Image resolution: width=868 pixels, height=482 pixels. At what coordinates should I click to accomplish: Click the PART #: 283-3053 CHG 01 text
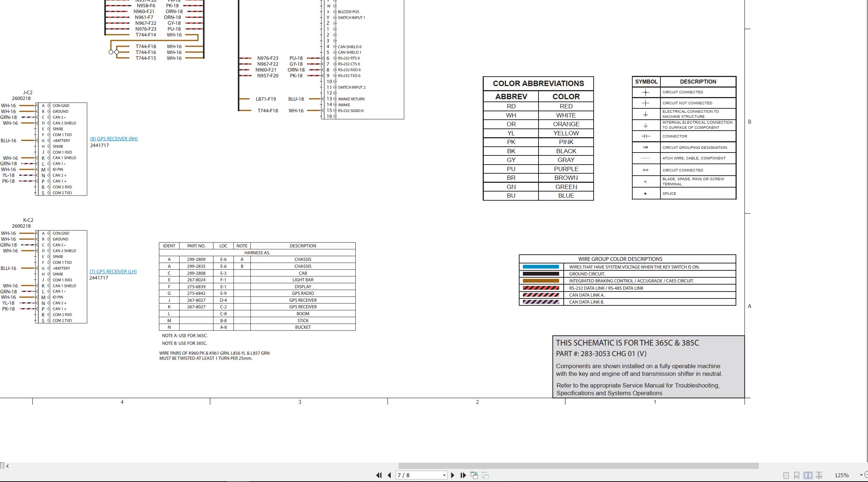[x=601, y=354]
